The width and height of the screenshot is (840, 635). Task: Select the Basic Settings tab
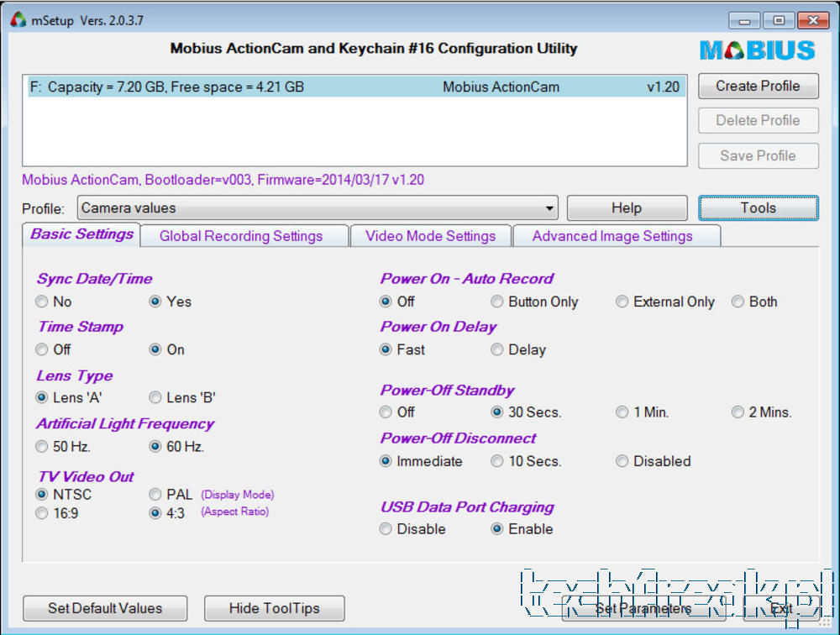[81, 234]
